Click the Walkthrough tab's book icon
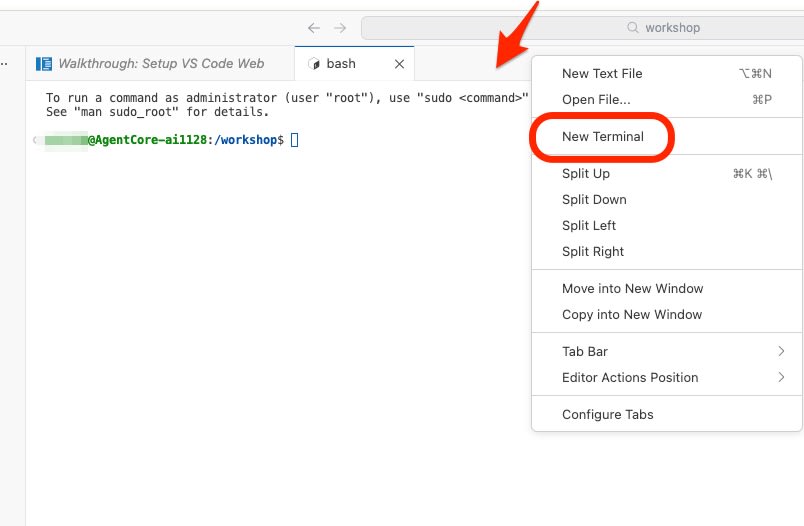Viewport: 804px width, 526px height. click(x=43, y=64)
